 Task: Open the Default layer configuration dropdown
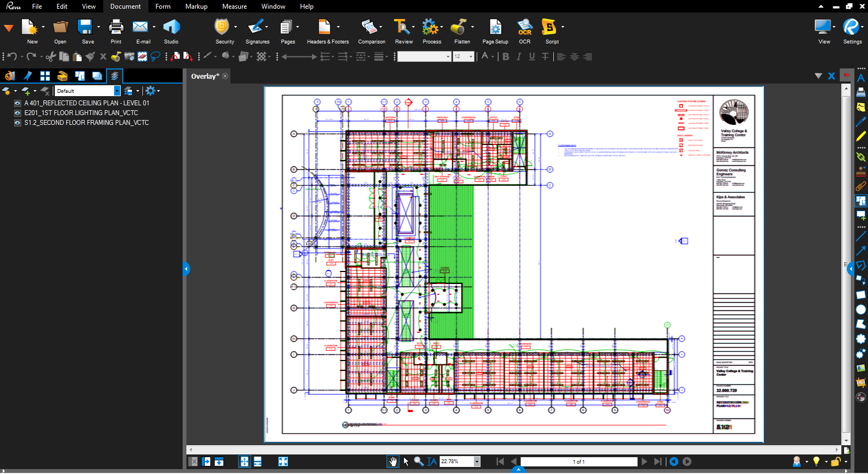(117, 91)
